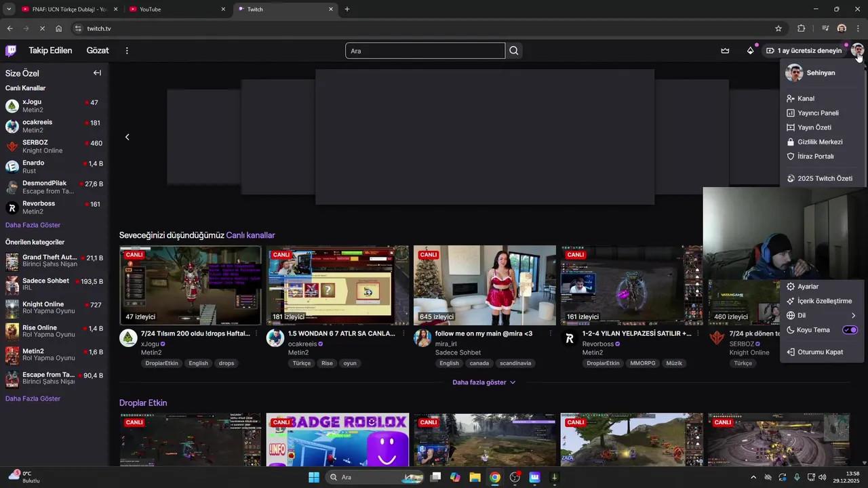Open Escape from Tarkov category
This screenshot has height=488, width=868.
click(x=54, y=378)
